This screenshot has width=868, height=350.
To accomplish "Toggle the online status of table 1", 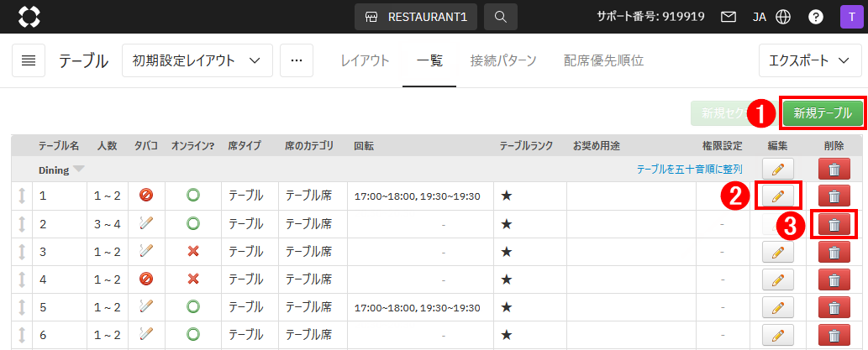I will 193,196.
